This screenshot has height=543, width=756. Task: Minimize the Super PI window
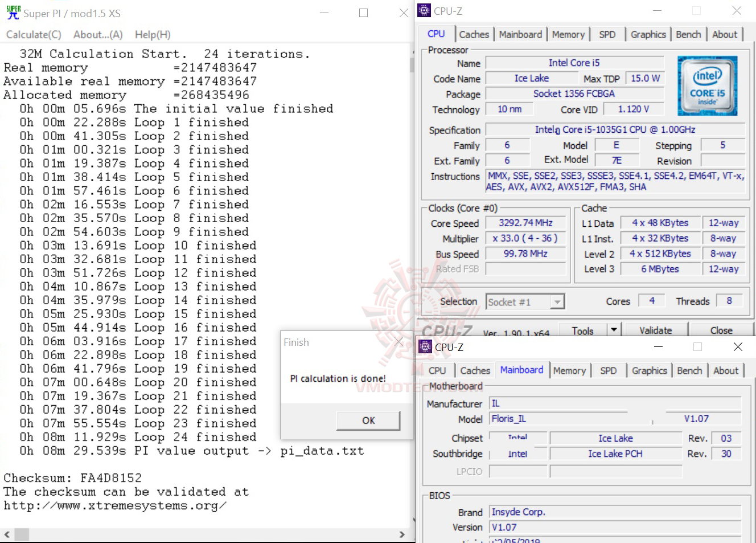point(324,13)
